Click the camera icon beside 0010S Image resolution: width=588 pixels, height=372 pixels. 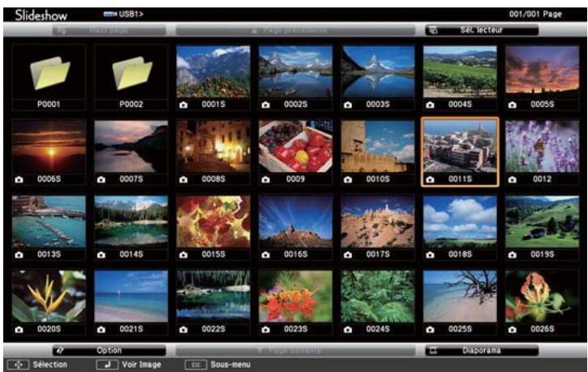tap(348, 180)
